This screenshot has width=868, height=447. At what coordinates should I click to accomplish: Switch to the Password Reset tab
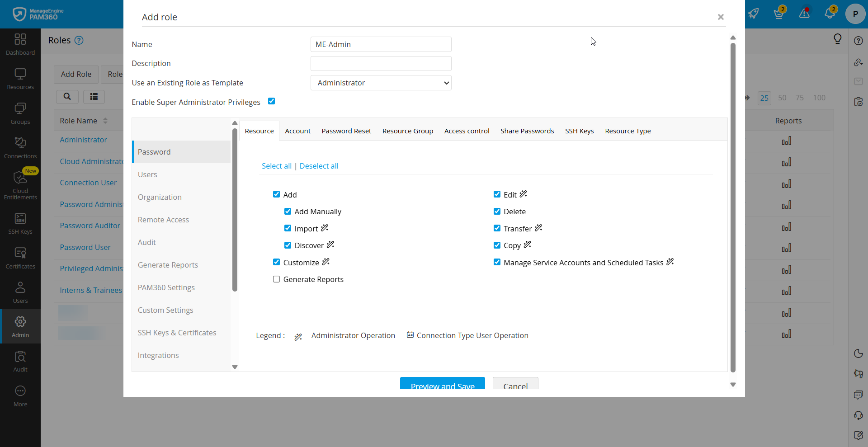tap(346, 131)
